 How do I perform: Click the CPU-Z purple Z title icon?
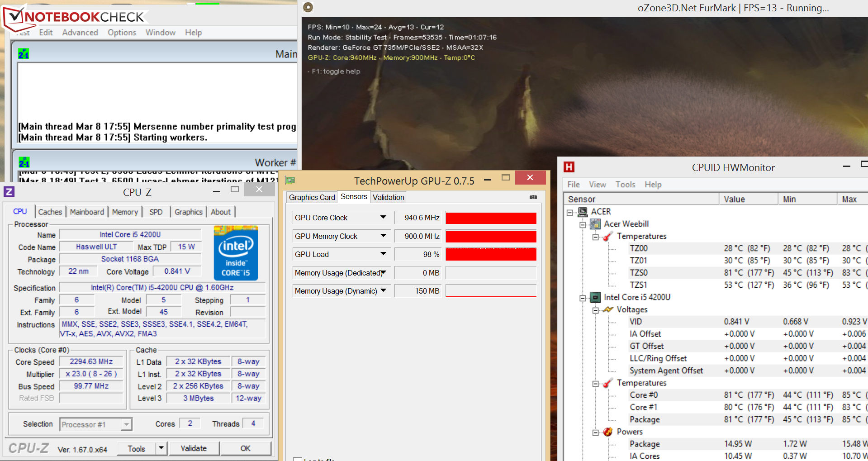pyautogui.click(x=9, y=192)
